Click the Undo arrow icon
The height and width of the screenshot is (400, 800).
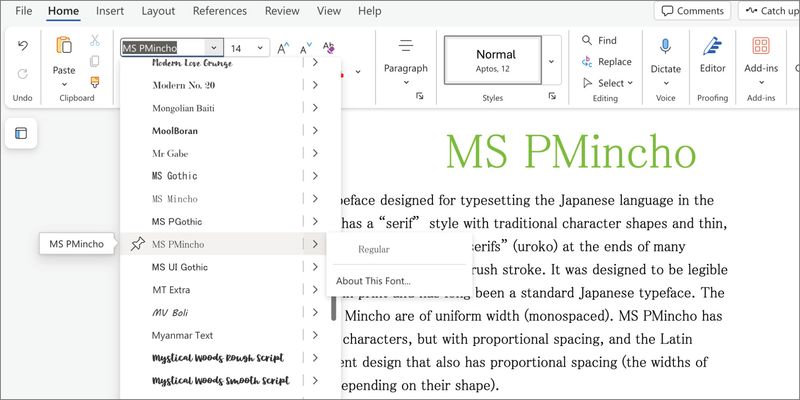coord(23,47)
